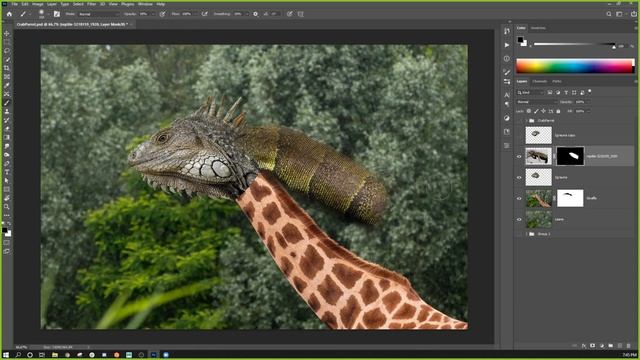Select the Brush tool in left toolbar
The width and height of the screenshot is (640, 360).
point(7,102)
